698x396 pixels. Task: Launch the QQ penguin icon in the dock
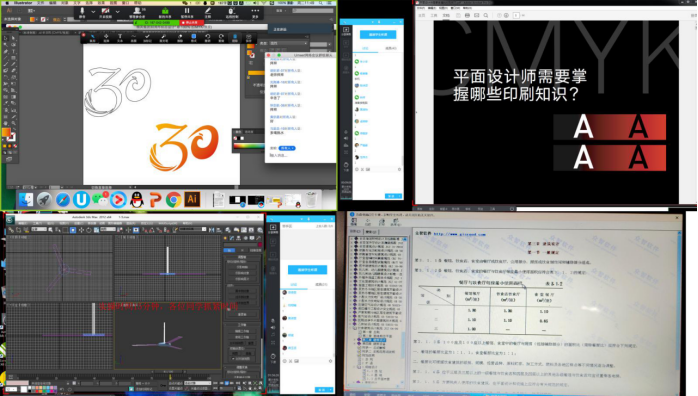[x=137, y=200]
